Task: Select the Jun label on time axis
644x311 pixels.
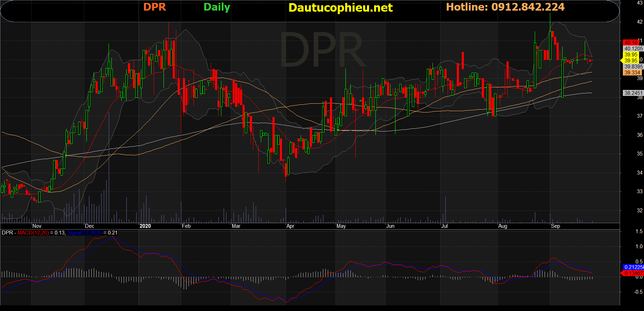Action: pyautogui.click(x=391, y=226)
